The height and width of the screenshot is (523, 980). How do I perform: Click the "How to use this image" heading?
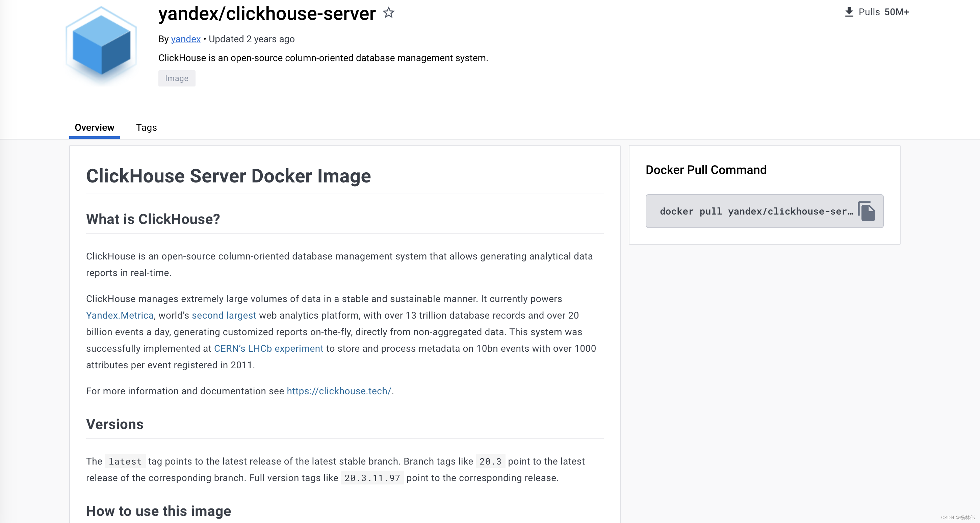coord(159,511)
